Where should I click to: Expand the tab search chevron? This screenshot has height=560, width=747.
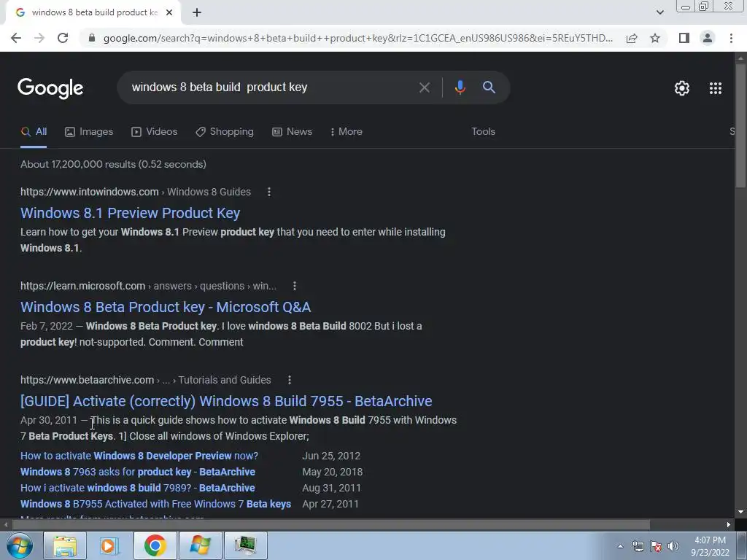659,12
